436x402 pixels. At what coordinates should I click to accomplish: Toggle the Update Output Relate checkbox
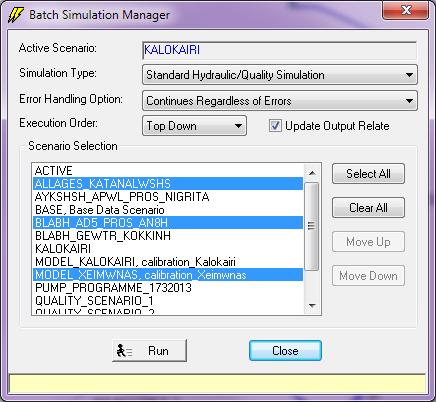click(275, 126)
